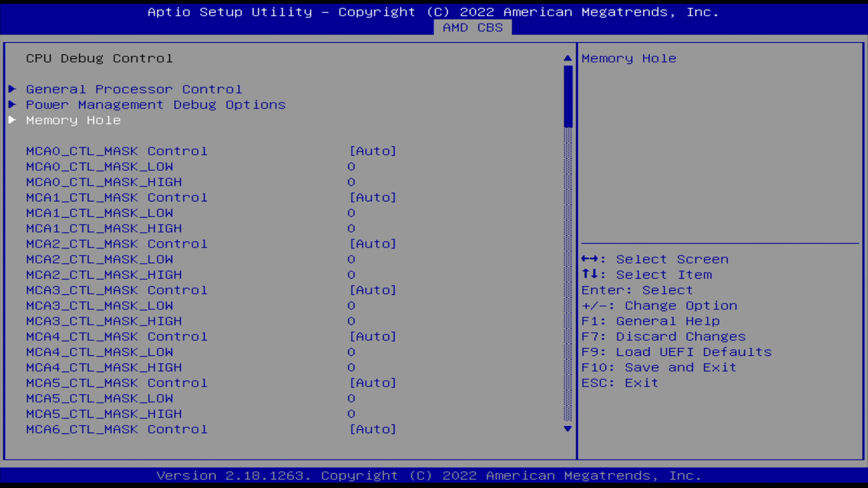Click the Version 2.18.1263 footer text
The width and height of the screenshot is (868, 488).
pyautogui.click(x=429, y=476)
